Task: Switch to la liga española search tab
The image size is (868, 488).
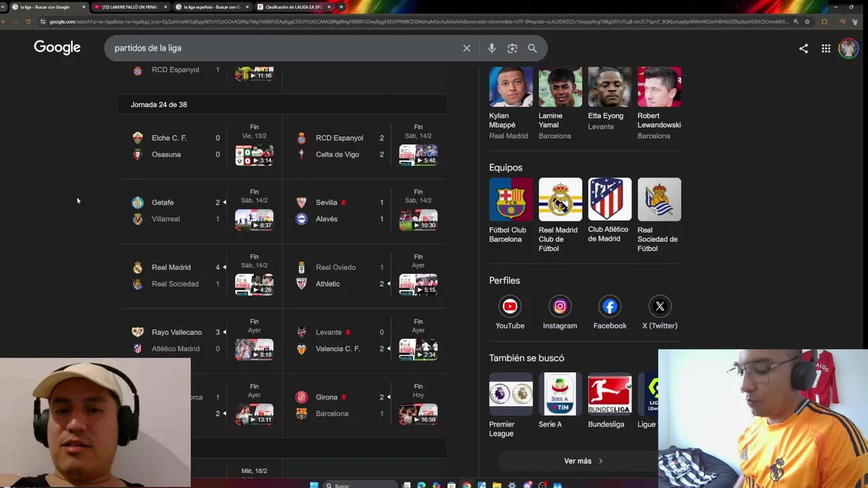Action: pos(211,7)
